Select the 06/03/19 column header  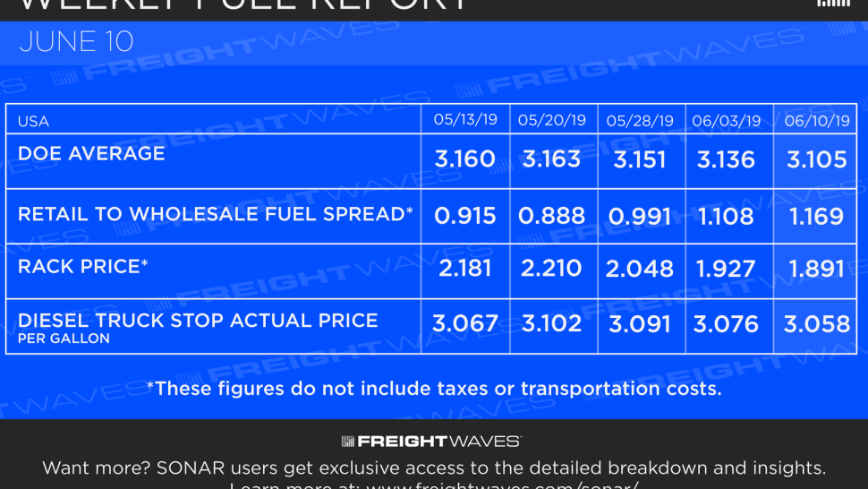tap(727, 121)
